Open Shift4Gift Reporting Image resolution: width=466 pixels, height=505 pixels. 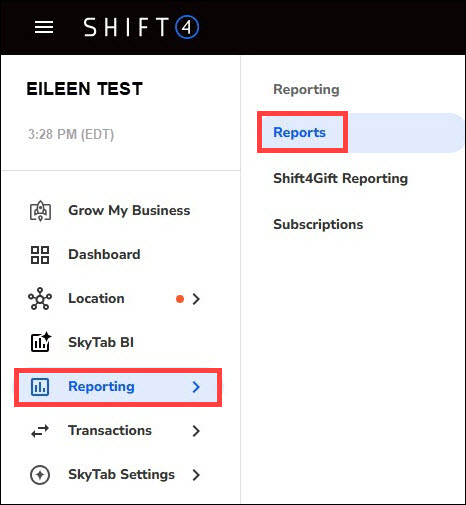click(x=340, y=178)
